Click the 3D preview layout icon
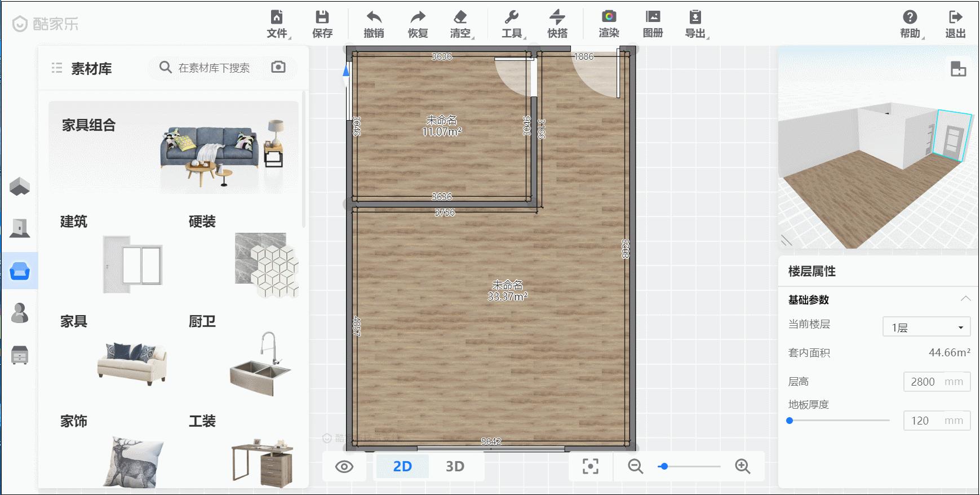Image resolution: width=980 pixels, height=495 pixels. click(x=958, y=69)
